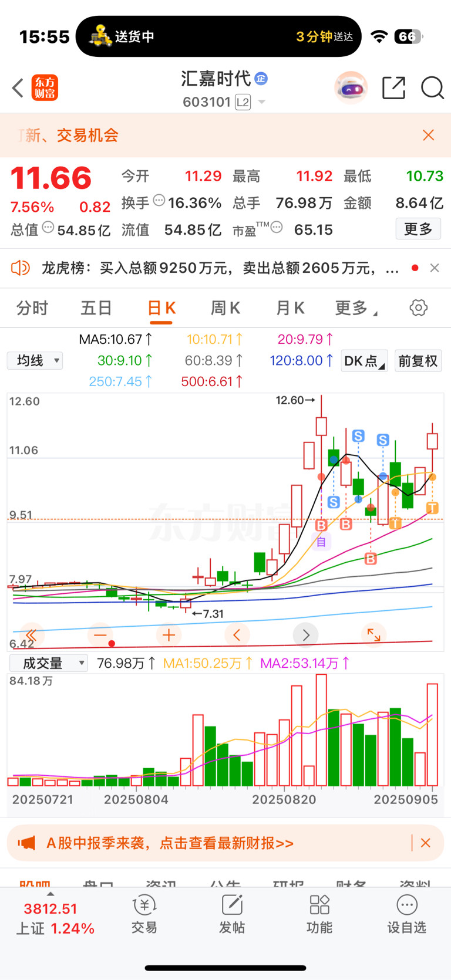
Task: Tap the verified badge next to 汇嘉时代
Action: coord(261,78)
